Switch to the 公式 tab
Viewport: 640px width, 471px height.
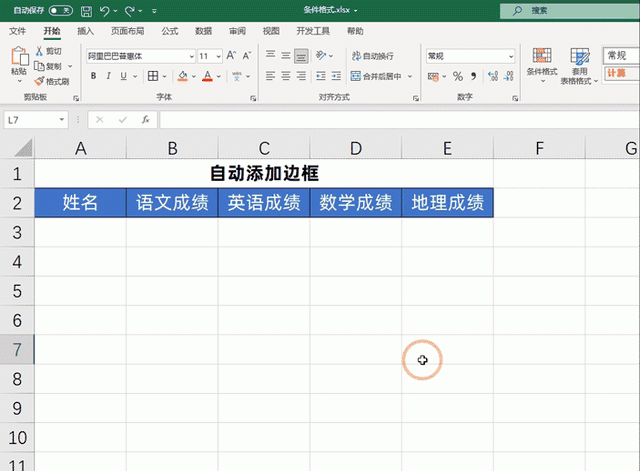170,31
